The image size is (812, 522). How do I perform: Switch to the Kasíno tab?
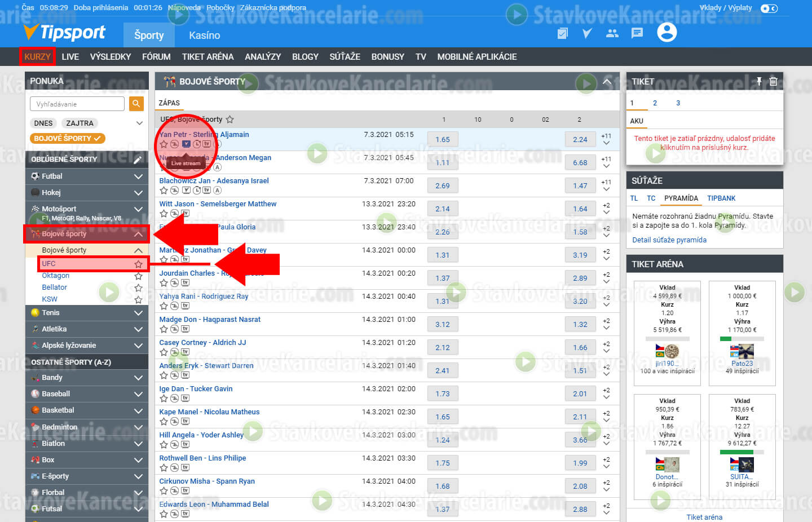pos(205,35)
